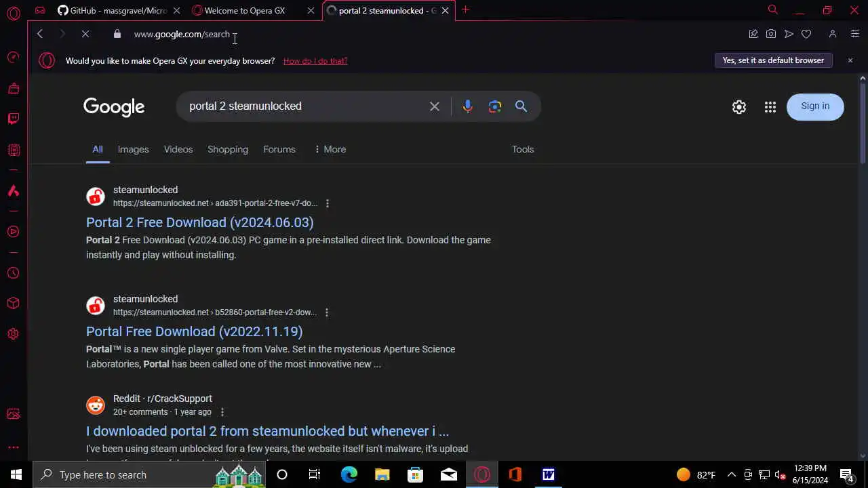Open the CPU chip icon in sidebar

pyautogui.click(x=13, y=150)
